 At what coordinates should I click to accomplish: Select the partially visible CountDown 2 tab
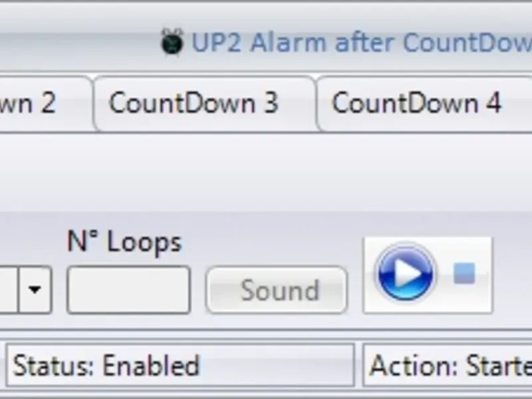pyautogui.click(x=45, y=104)
